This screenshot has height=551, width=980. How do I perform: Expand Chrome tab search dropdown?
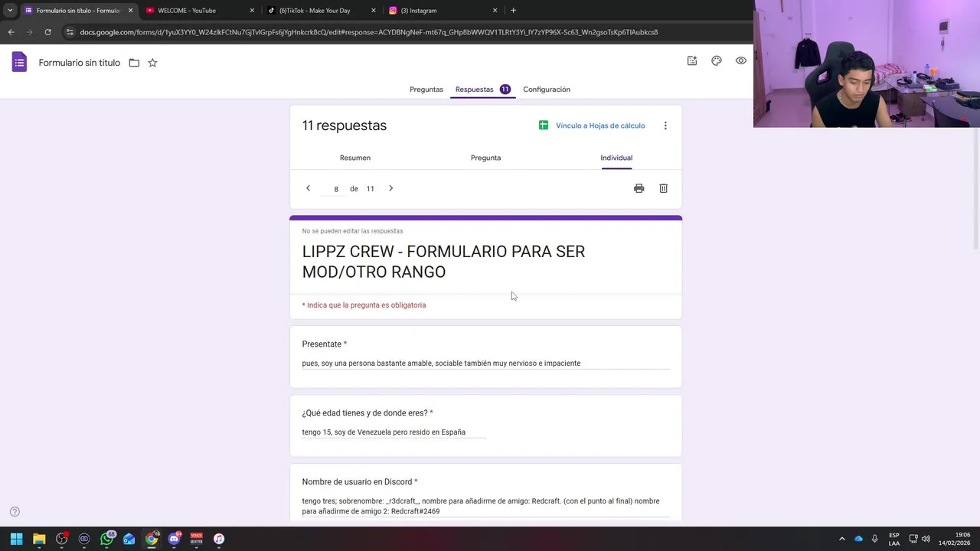coord(10,11)
